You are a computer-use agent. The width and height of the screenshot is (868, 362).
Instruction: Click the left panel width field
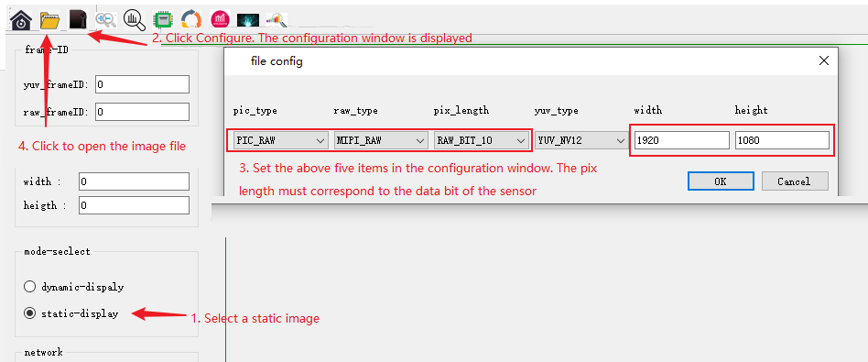pos(134,181)
